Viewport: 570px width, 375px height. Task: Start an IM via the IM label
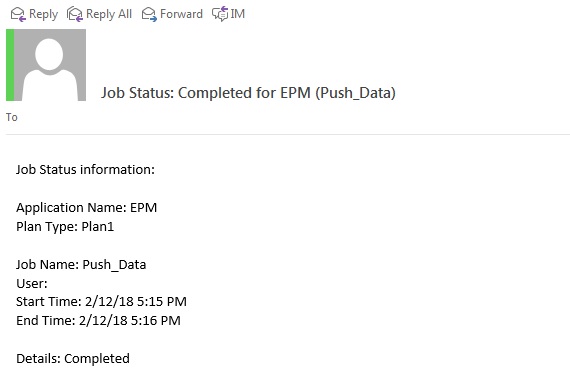[x=238, y=14]
